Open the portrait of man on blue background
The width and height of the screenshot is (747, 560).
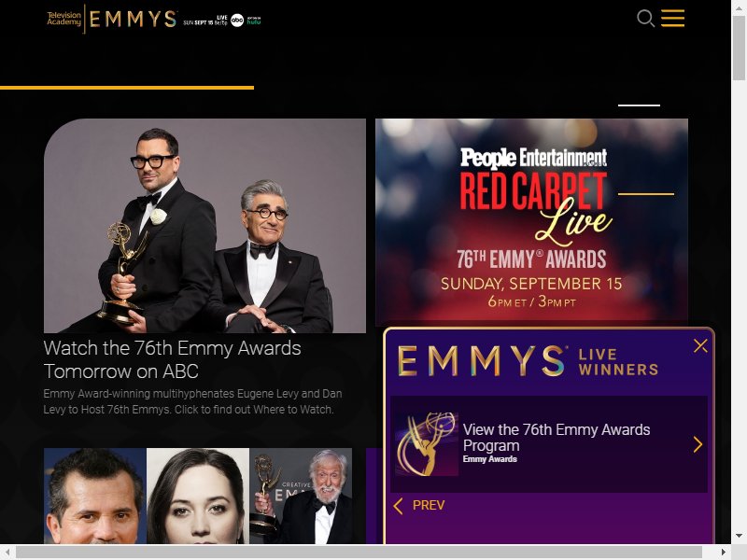tap(95, 496)
